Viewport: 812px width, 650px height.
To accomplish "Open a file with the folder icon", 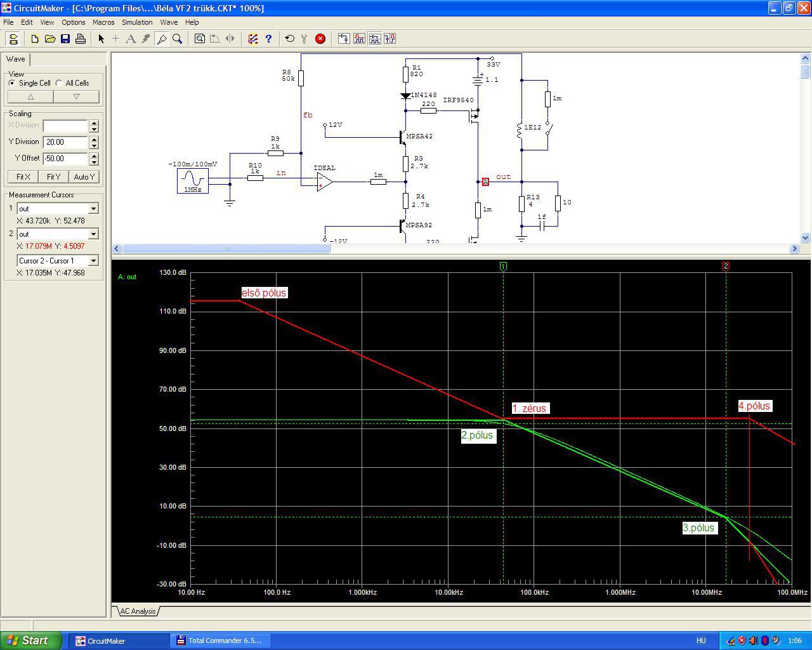I will (x=50, y=39).
